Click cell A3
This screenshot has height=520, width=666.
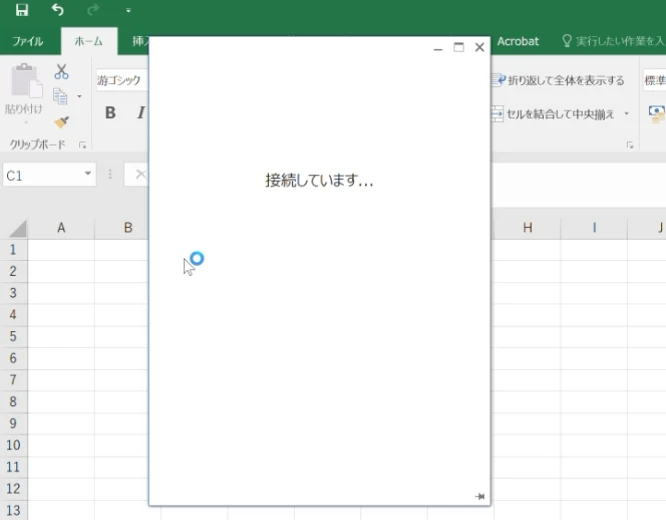(61, 293)
